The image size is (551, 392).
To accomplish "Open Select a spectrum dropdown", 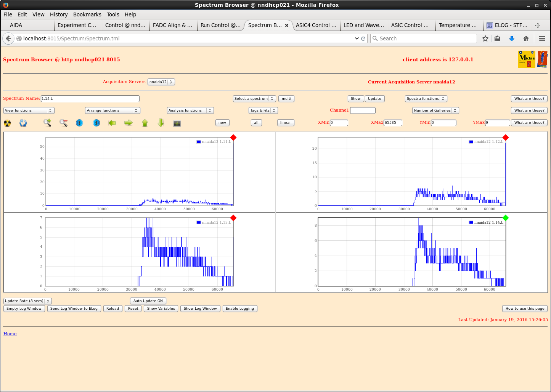I will click(x=254, y=99).
